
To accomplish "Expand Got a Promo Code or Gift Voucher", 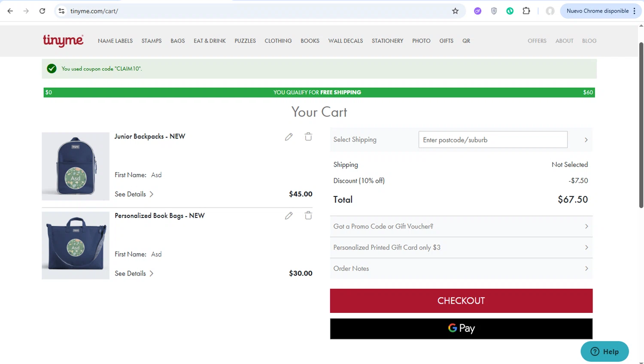I will (461, 226).
